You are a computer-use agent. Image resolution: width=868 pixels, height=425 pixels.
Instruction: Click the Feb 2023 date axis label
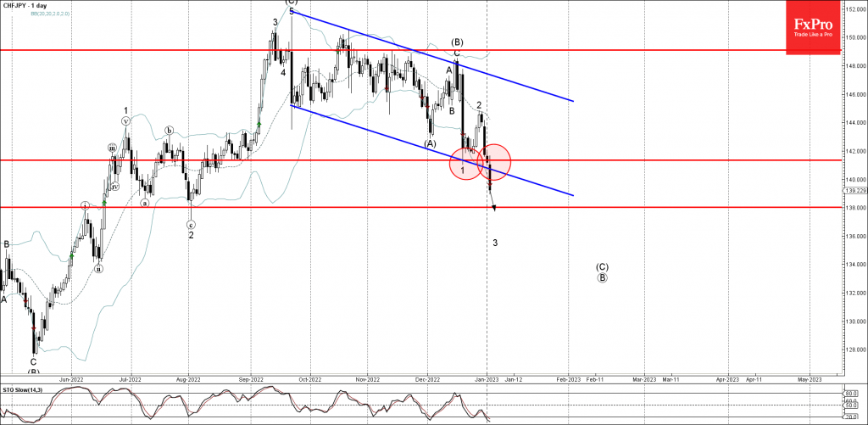[x=569, y=377]
